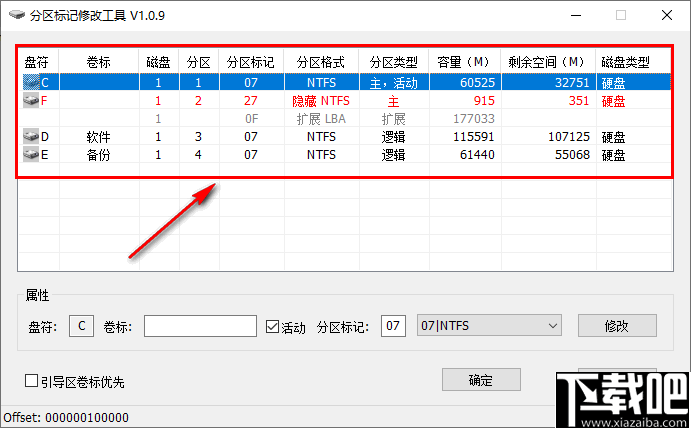Click the app icon in title bar
The height and width of the screenshot is (428, 691).
(x=17, y=15)
